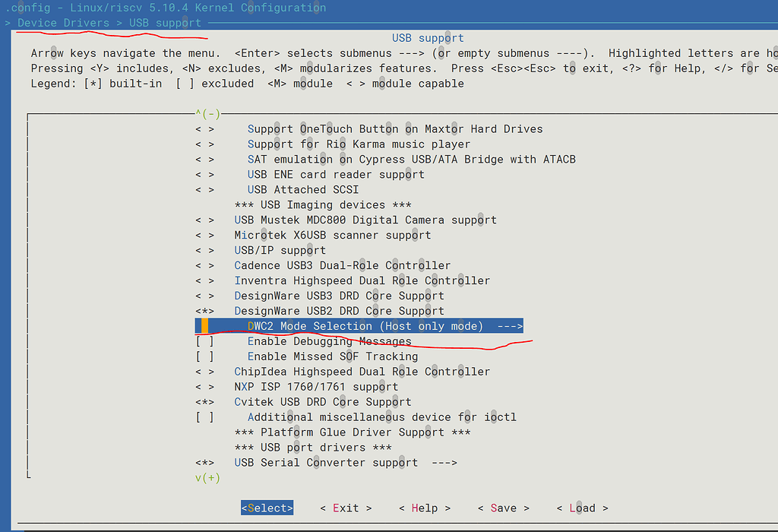This screenshot has height=532, width=778.
Task: Click the Save button
Action: coord(503,508)
